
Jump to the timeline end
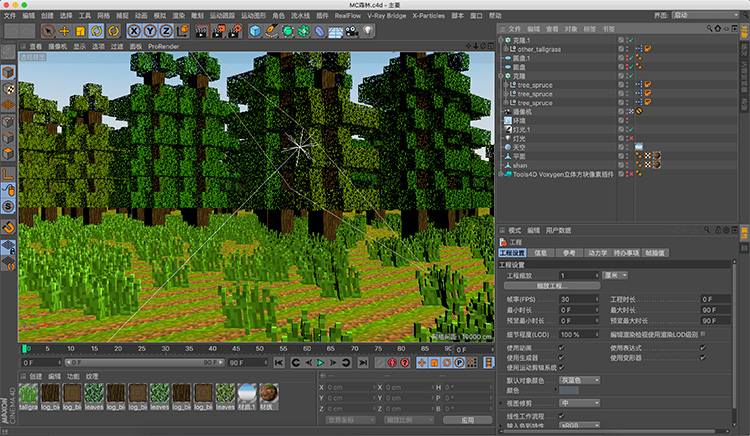[363, 363]
